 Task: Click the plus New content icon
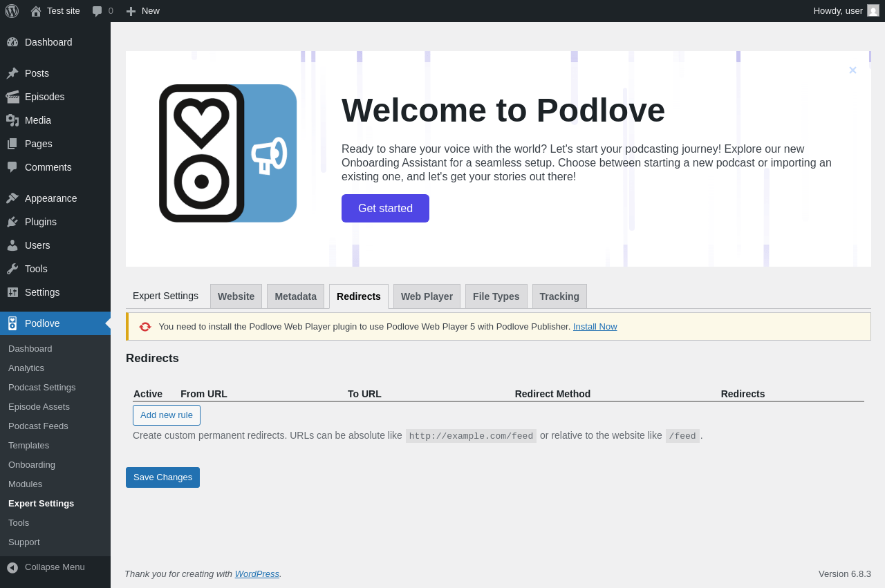(131, 11)
